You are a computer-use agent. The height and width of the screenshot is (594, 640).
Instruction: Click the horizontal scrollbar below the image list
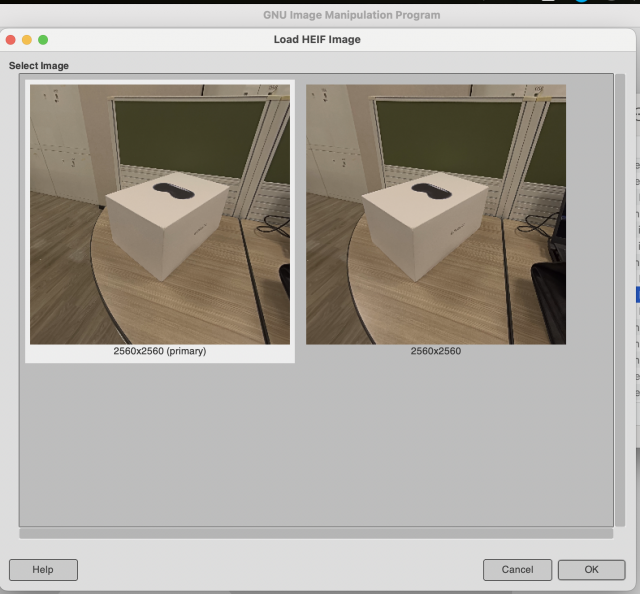(316, 534)
